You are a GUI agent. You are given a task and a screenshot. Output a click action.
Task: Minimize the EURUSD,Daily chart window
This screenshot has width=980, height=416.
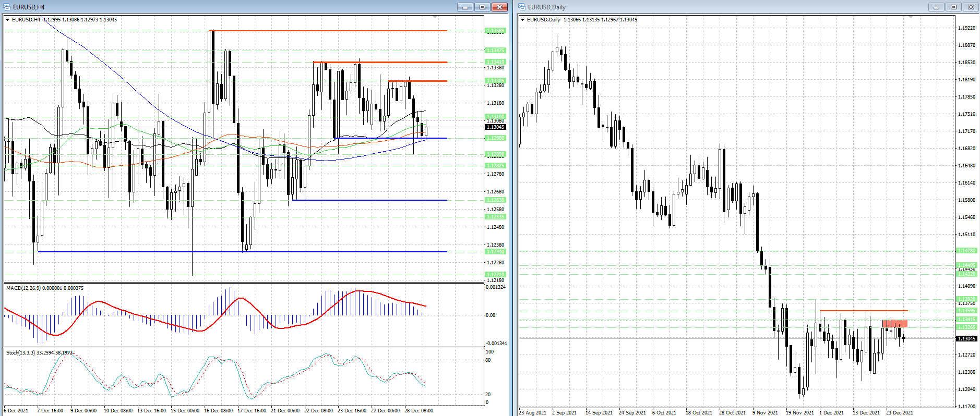pos(936,7)
